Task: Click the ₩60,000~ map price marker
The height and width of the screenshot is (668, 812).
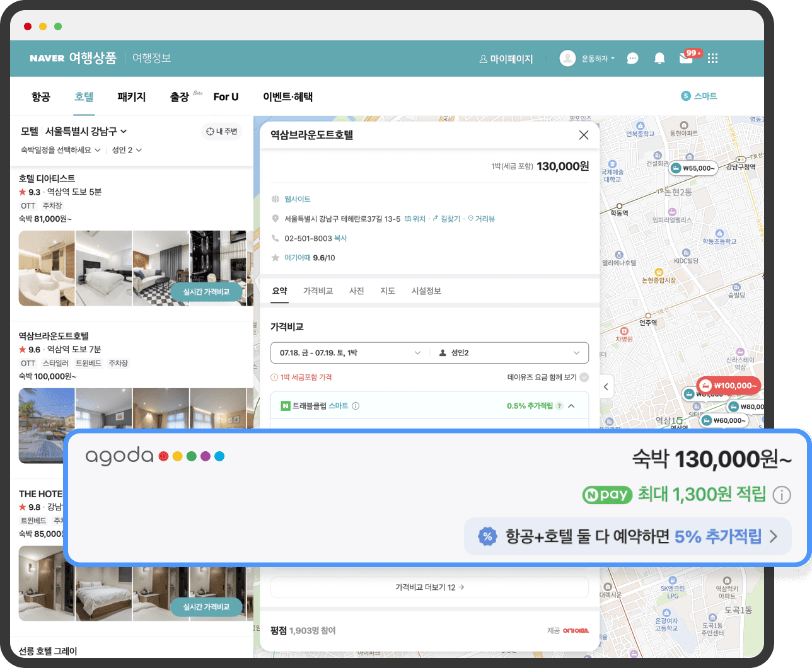Action: pos(724,420)
